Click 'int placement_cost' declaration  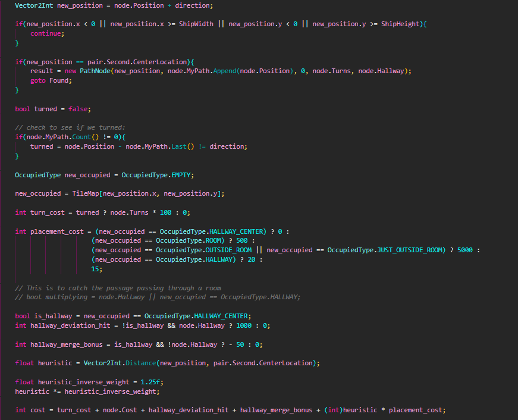pos(49,231)
